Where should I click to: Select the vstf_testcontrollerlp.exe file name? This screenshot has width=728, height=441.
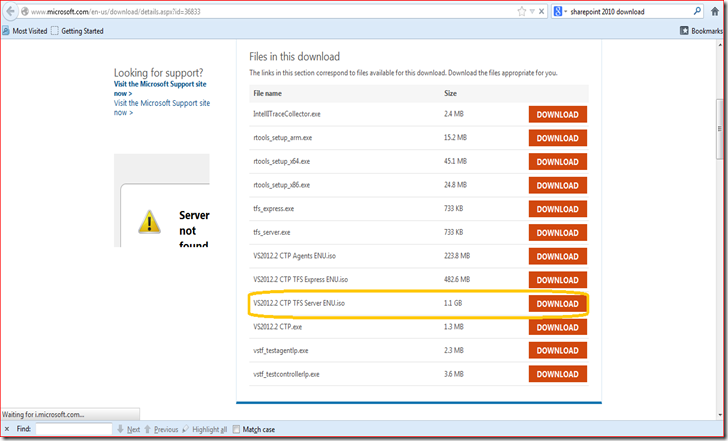[286, 374]
